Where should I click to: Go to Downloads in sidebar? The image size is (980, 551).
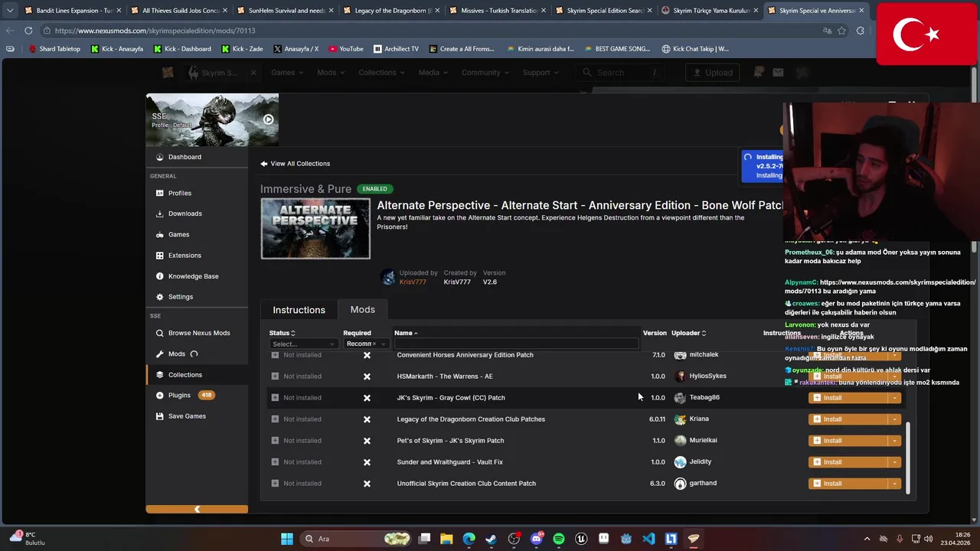point(185,214)
